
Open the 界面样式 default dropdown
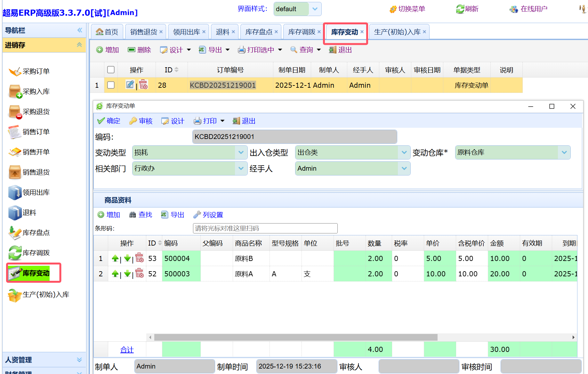click(315, 9)
